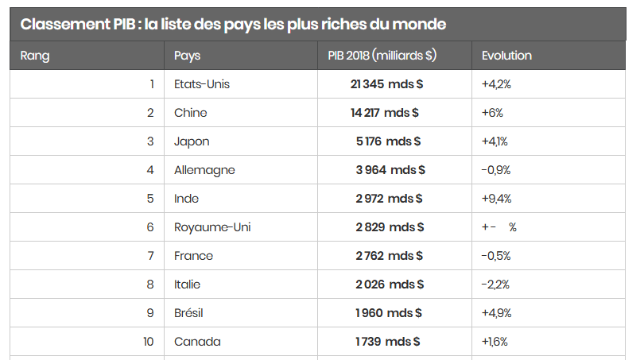This screenshot has height=360, width=644.
Task: Click the "Pays" column header
Action: [x=187, y=56]
